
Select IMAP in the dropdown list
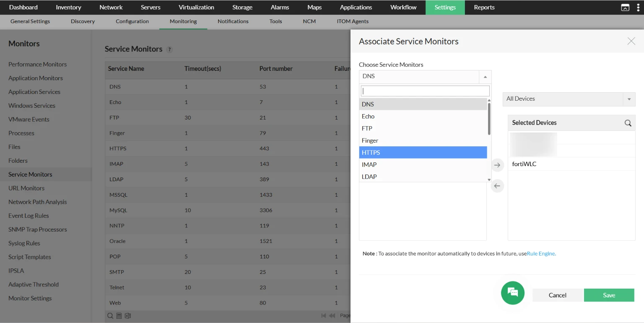click(423, 164)
